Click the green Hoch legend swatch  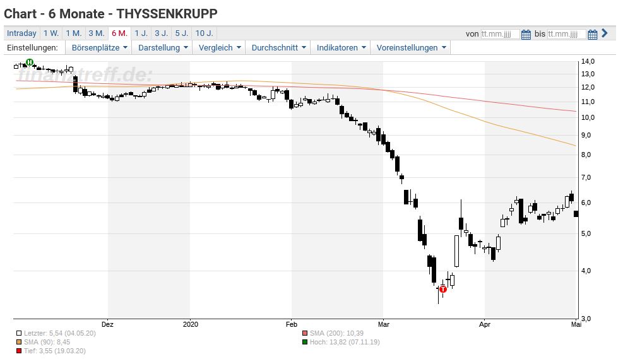coord(305,342)
